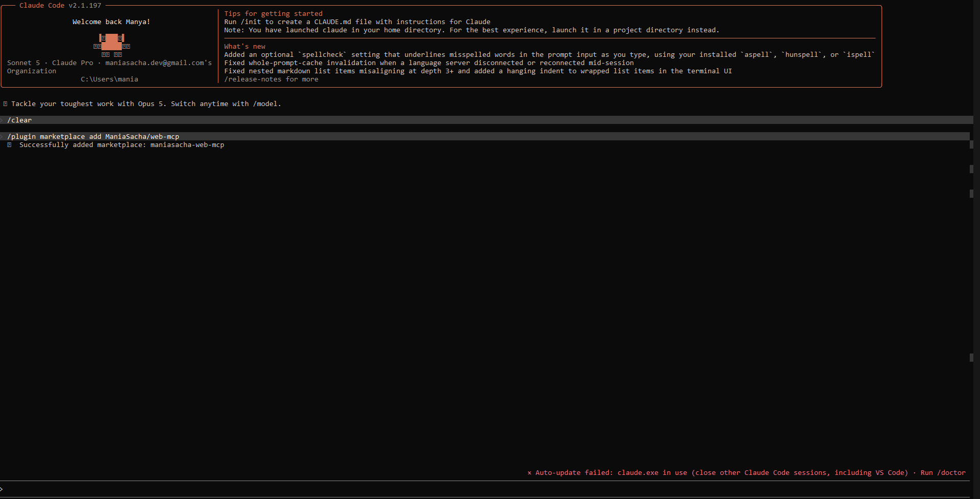The height and width of the screenshot is (499, 980).
Task: Click the Claude Code mascot logo
Action: 112,46
